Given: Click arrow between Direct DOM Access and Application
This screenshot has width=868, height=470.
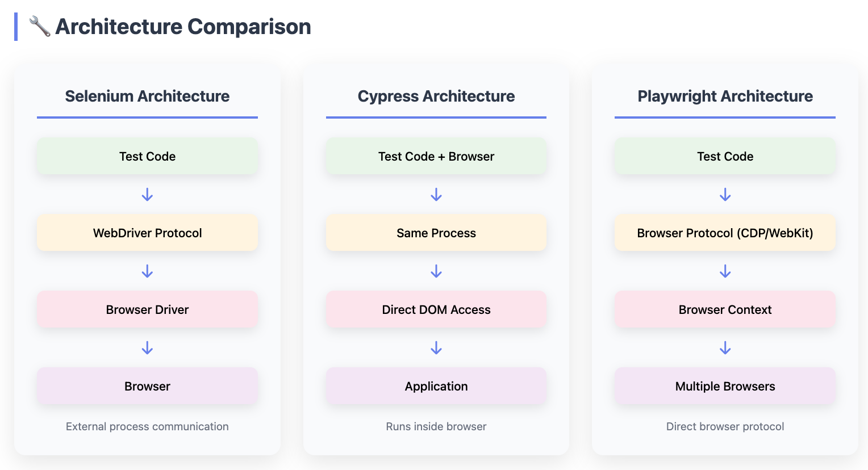Looking at the screenshot, I should [436, 348].
